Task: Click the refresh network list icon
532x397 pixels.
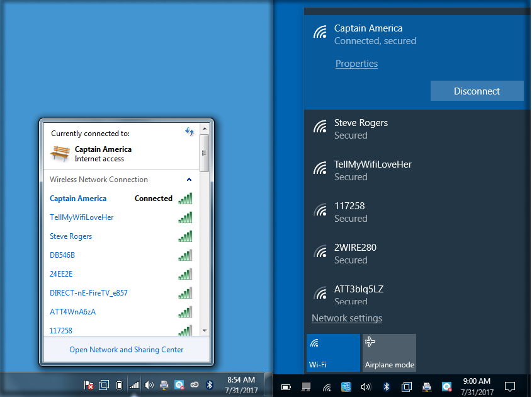Action: [190, 132]
